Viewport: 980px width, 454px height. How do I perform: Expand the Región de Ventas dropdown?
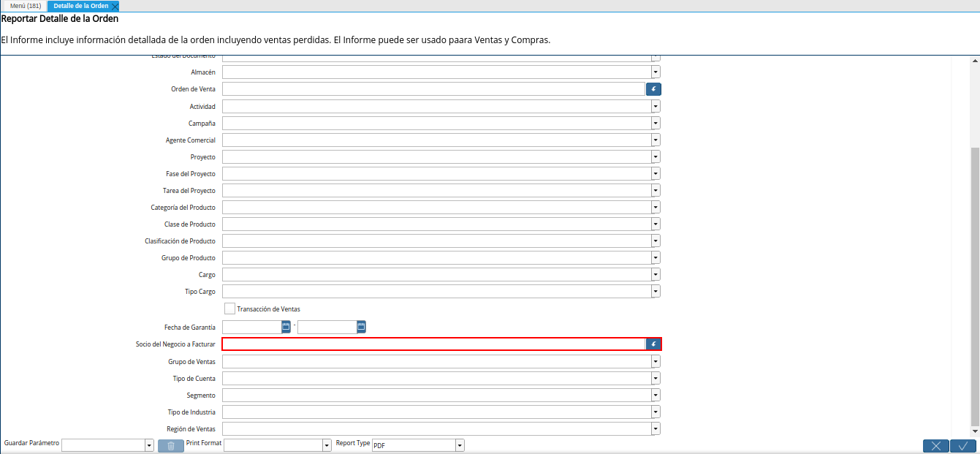(656, 429)
